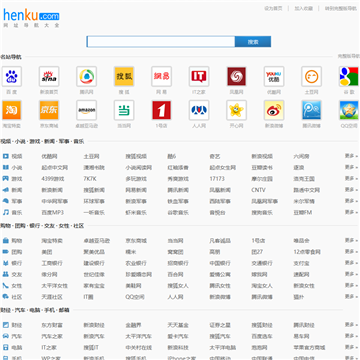Open the blue Renren 人人 logo icon

tap(199, 110)
